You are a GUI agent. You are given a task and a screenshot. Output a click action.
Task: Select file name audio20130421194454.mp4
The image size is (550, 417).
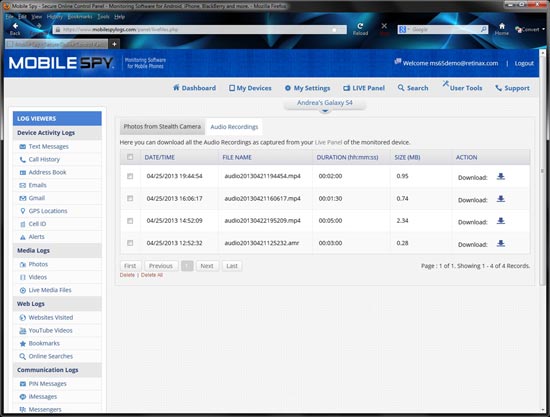[262, 176]
